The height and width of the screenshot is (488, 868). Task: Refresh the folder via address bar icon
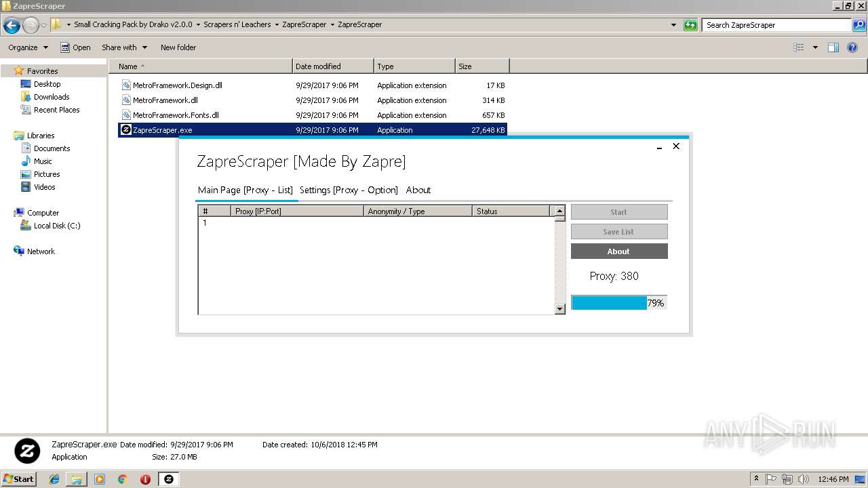[x=690, y=25]
